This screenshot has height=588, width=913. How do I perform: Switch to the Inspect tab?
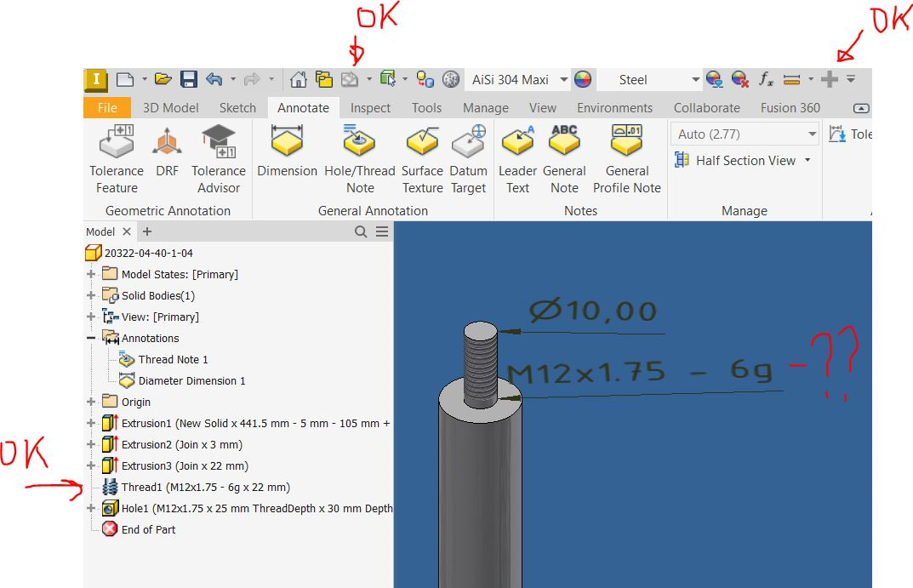pyautogui.click(x=370, y=108)
